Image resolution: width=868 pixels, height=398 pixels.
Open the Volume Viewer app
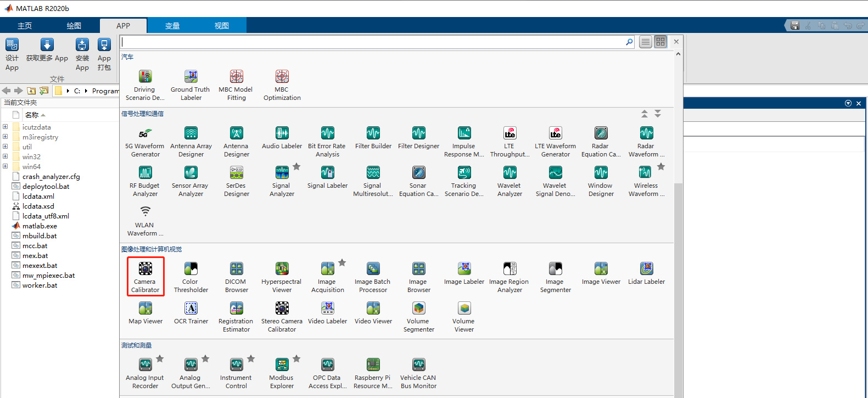(x=464, y=317)
